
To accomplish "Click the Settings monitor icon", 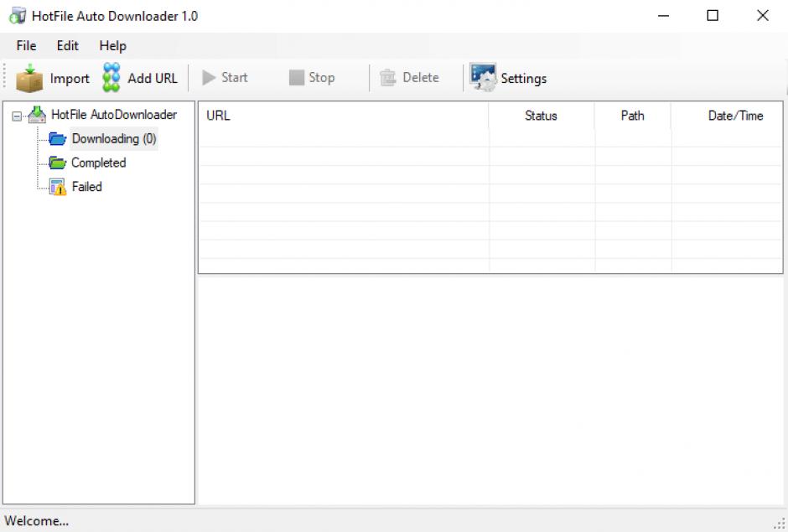I will [x=483, y=77].
